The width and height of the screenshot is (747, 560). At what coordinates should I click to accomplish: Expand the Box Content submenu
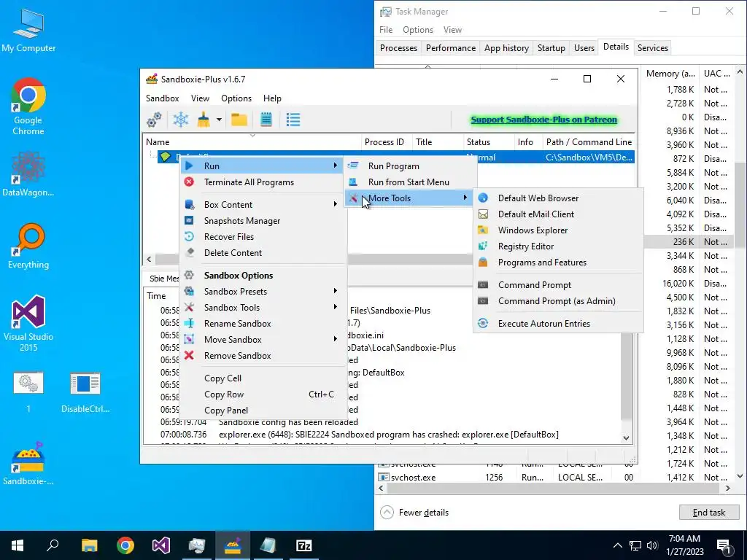(336, 204)
